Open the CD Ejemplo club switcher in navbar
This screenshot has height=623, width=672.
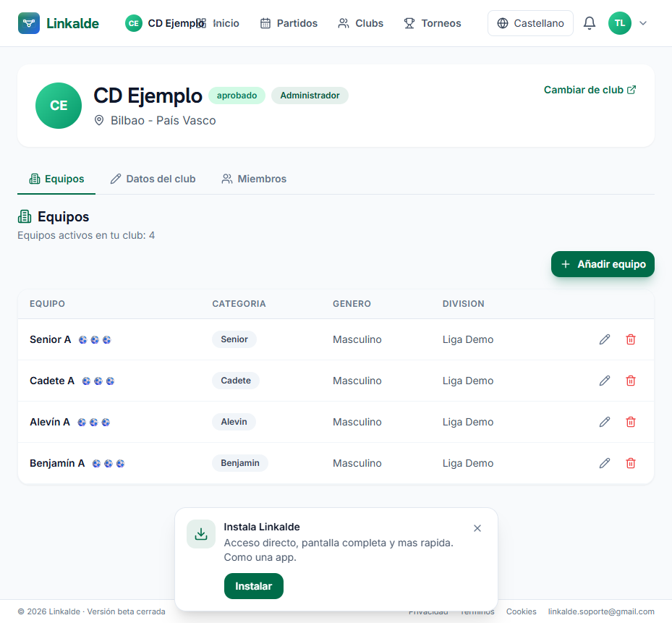pos(165,23)
